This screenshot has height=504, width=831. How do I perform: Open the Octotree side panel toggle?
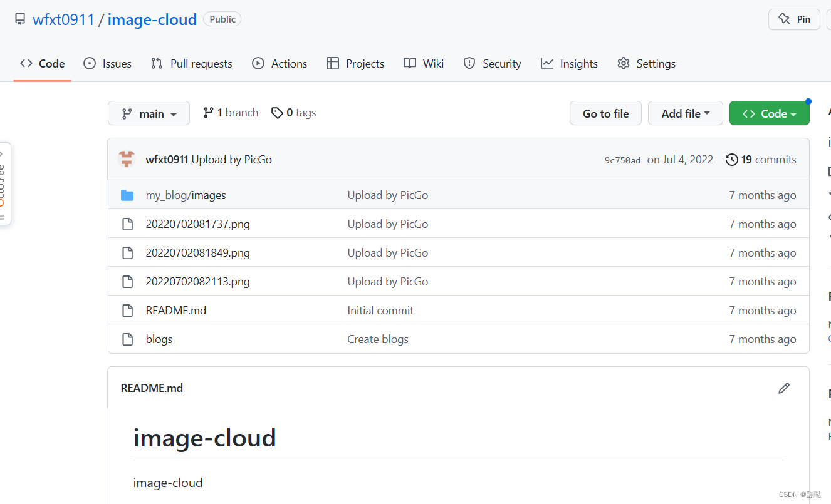click(x=4, y=183)
